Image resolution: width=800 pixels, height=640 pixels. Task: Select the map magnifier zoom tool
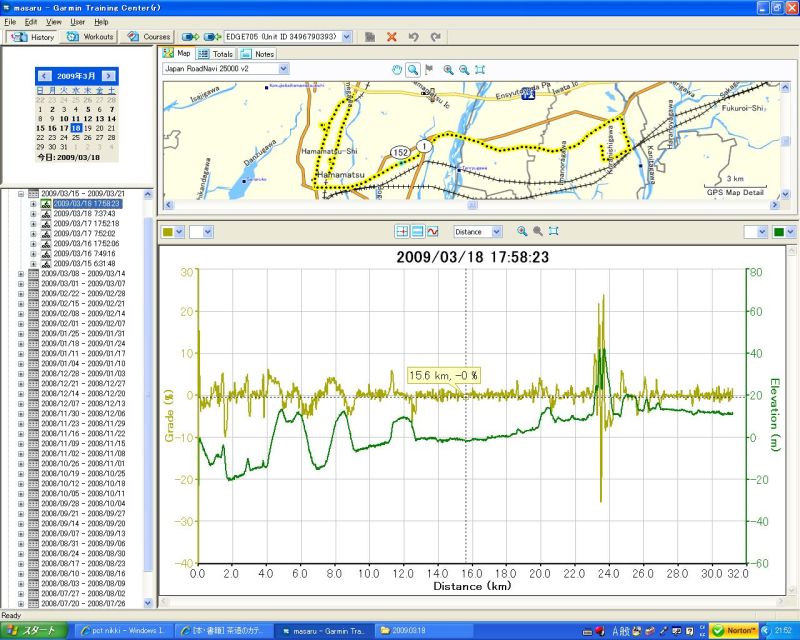pyautogui.click(x=412, y=70)
